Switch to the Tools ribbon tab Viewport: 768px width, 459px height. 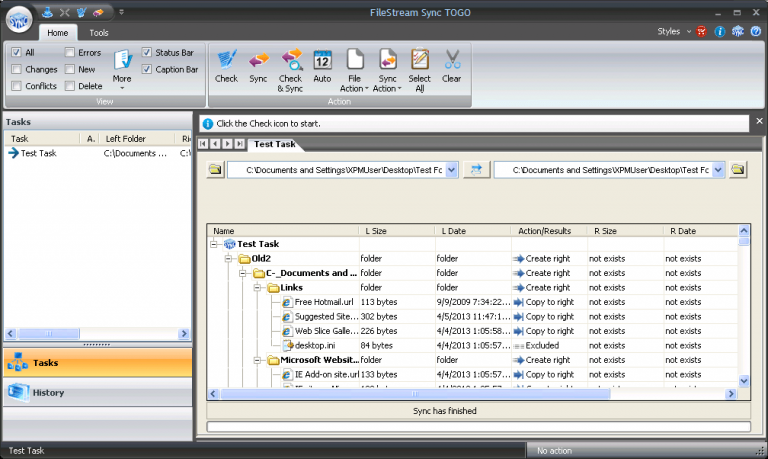pos(98,33)
